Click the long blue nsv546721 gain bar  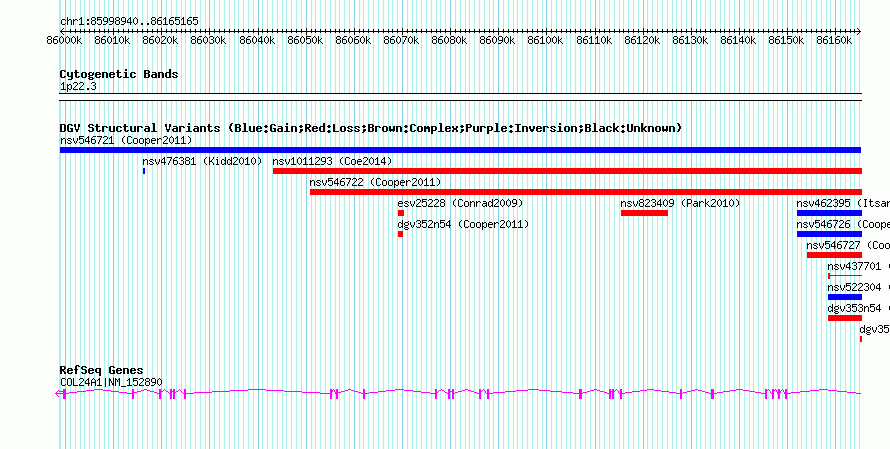(460, 150)
